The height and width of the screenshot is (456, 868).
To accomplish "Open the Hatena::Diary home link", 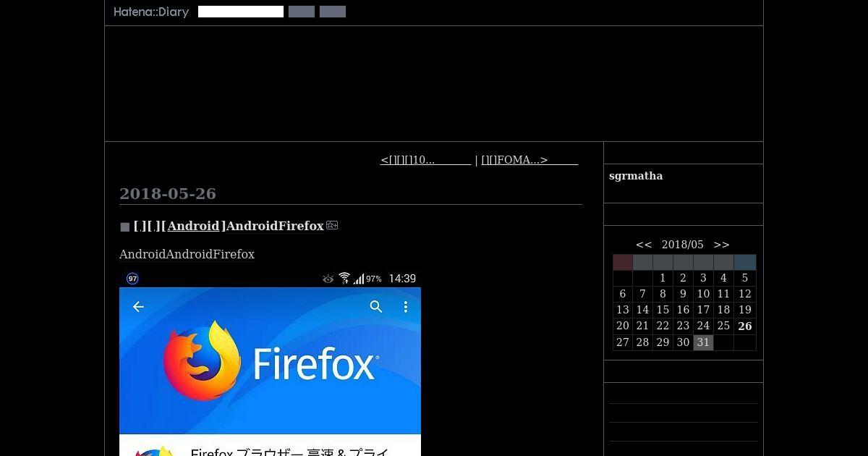I will tap(151, 12).
